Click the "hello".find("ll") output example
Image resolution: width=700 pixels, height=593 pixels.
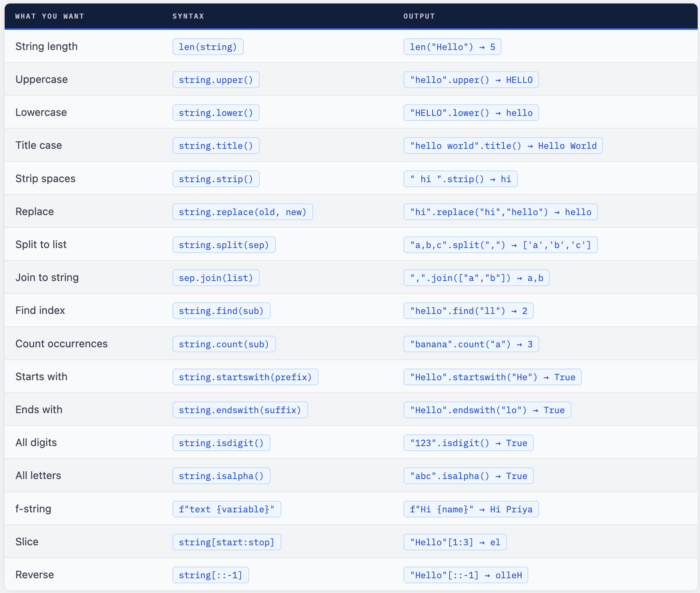click(468, 311)
